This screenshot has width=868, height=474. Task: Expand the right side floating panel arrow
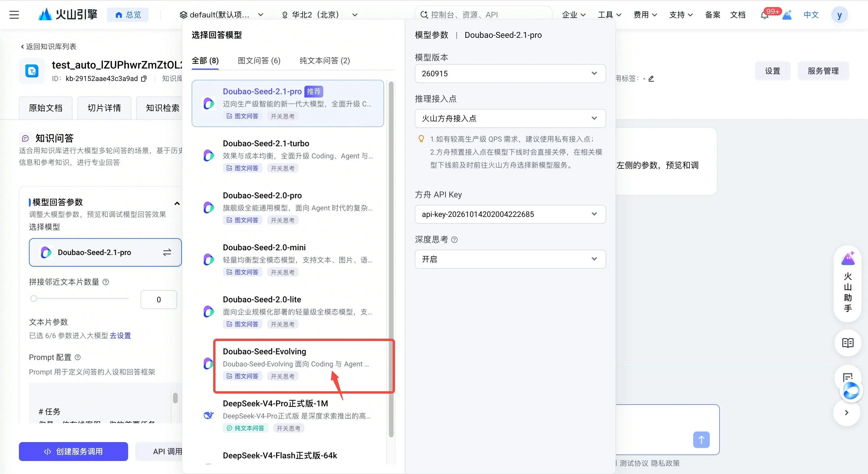[846, 413]
